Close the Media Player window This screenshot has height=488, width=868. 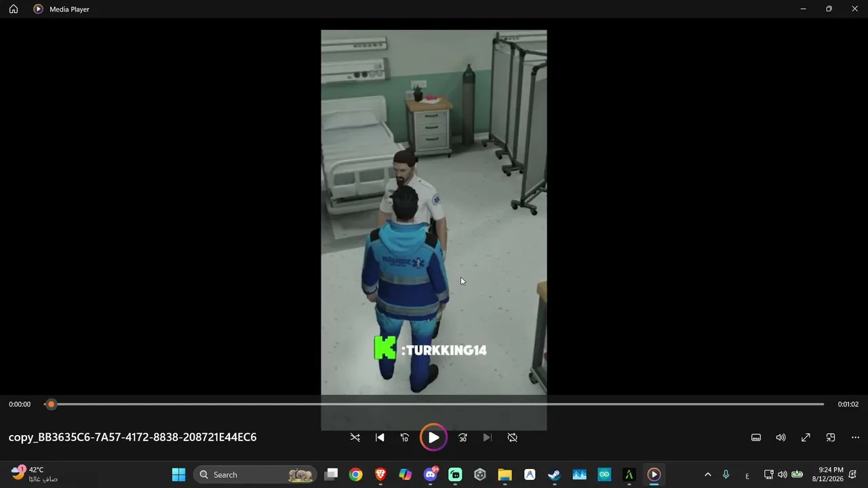854,9
